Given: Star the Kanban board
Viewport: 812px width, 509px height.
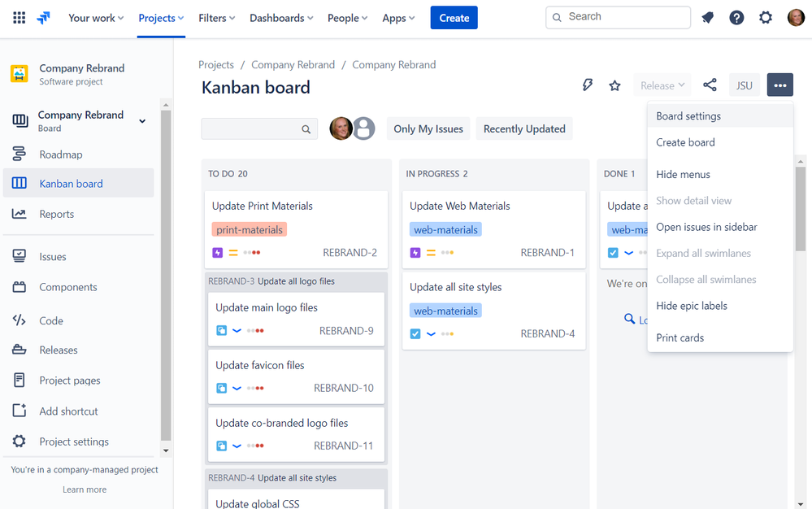Looking at the screenshot, I should [614, 85].
